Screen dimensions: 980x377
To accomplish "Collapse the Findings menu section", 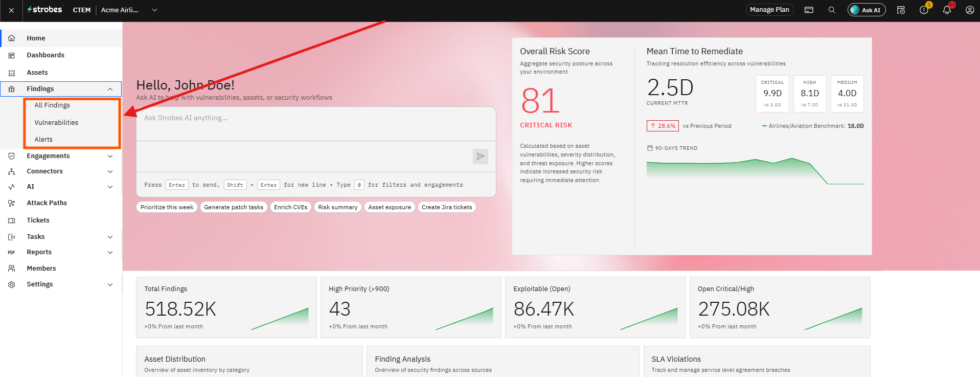I will pos(110,89).
